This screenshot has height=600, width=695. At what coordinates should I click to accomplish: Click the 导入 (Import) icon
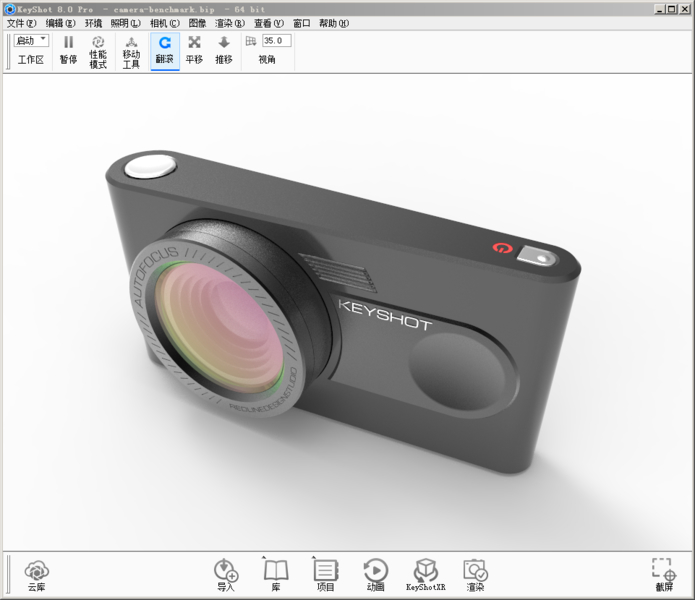226,575
